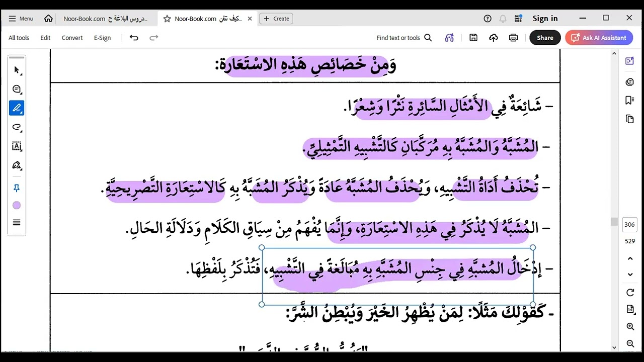Click the Redo arrow

pos(154,38)
